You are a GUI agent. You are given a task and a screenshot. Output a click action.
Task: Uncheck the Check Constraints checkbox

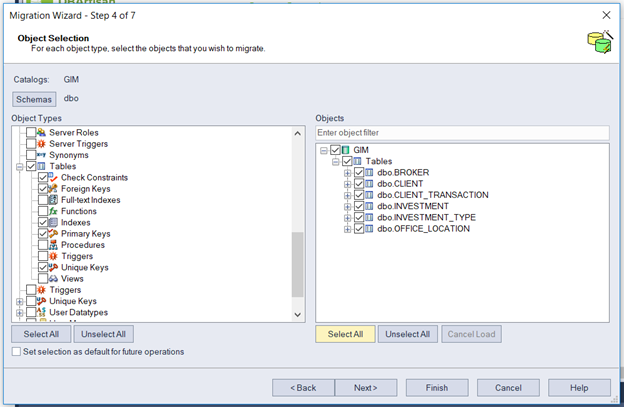[43, 177]
